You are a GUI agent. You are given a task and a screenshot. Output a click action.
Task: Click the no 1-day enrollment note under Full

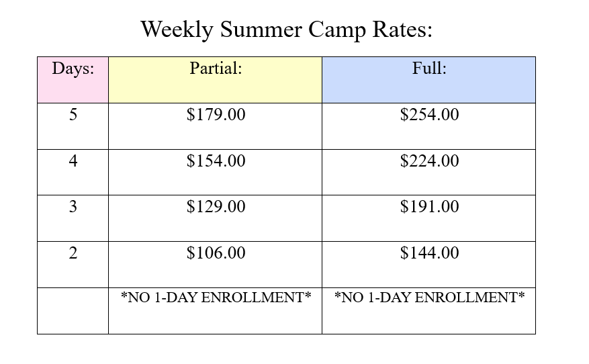[x=429, y=297]
